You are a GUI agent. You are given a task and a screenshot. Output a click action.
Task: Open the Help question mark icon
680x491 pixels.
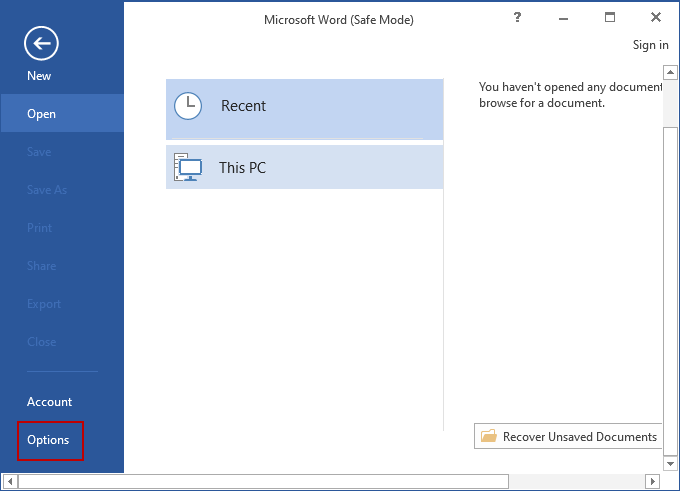pos(517,17)
